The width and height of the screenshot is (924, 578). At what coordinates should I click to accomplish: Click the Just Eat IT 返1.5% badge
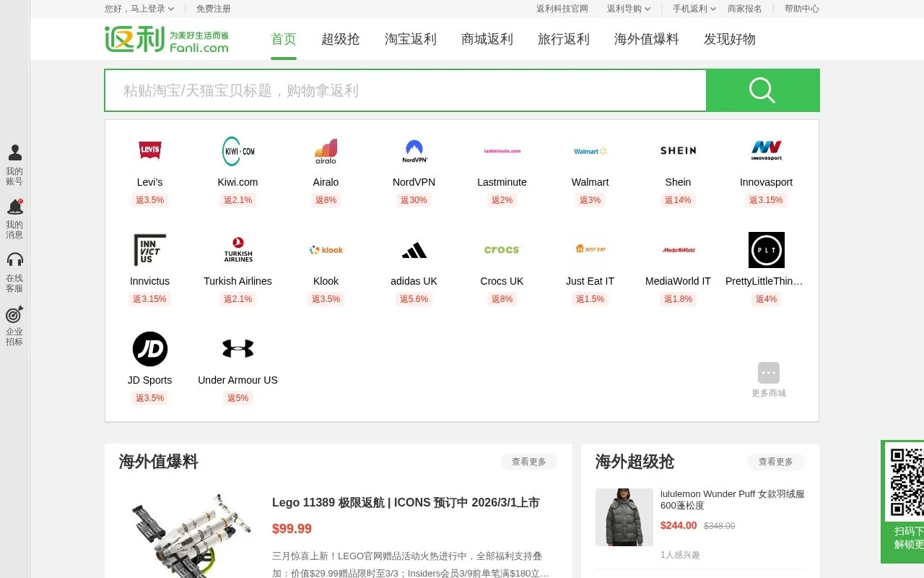point(590,299)
